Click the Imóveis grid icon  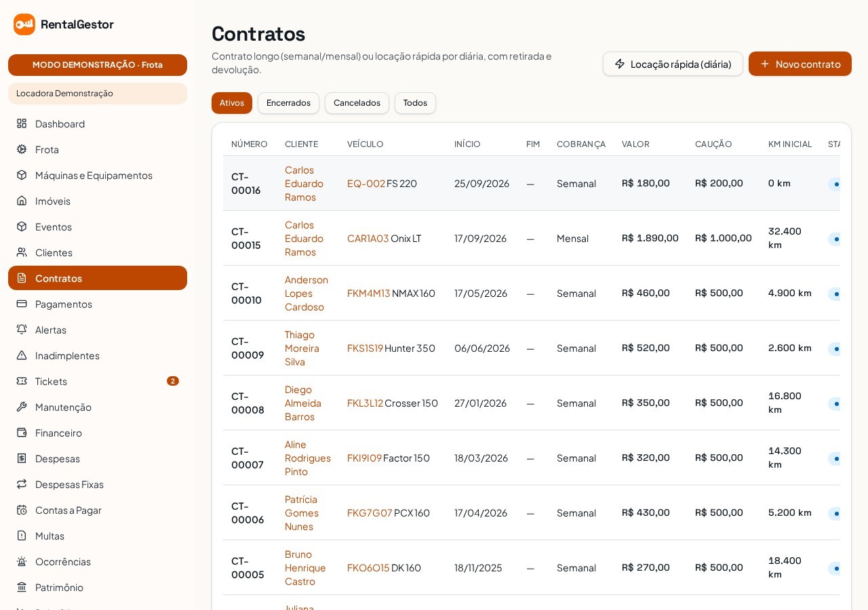click(22, 201)
